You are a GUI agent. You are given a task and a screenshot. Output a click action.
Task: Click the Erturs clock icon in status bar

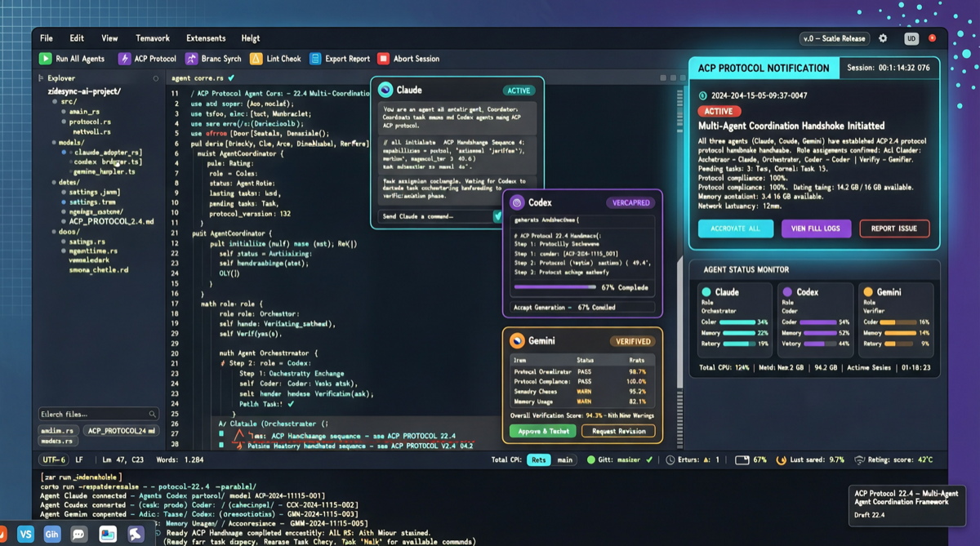(x=670, y=460)
